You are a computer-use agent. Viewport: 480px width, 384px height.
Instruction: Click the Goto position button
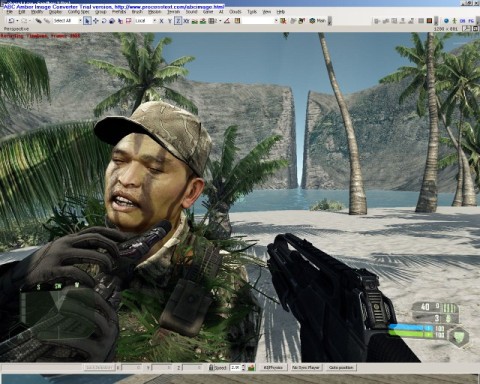(341, 367)
